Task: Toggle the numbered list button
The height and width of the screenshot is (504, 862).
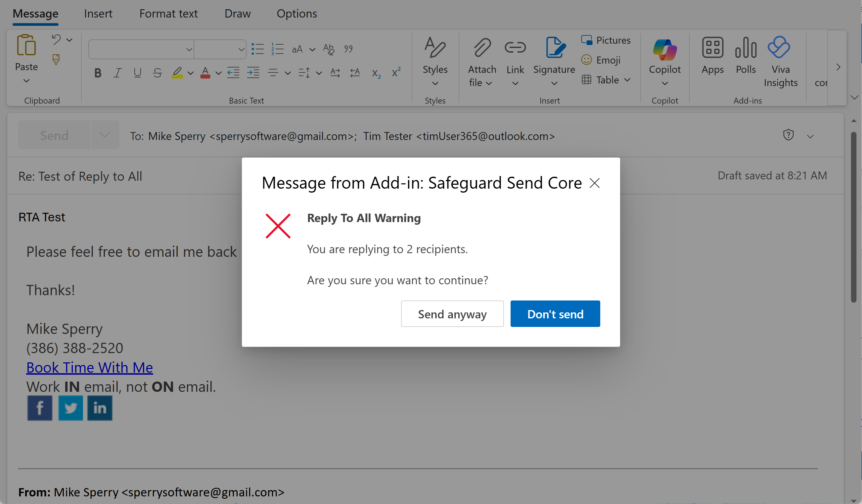Action: [277, 49]
